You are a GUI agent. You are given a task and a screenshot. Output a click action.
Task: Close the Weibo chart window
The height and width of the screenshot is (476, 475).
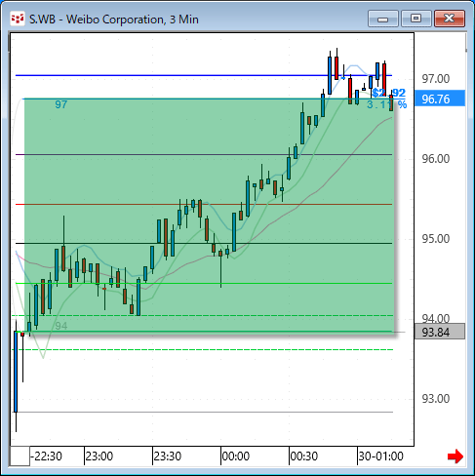click(450, 19)
